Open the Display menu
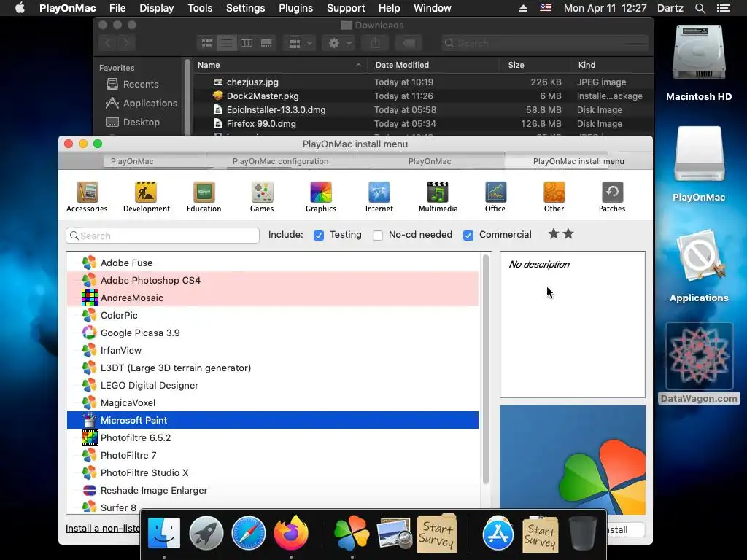 (156, 8)
